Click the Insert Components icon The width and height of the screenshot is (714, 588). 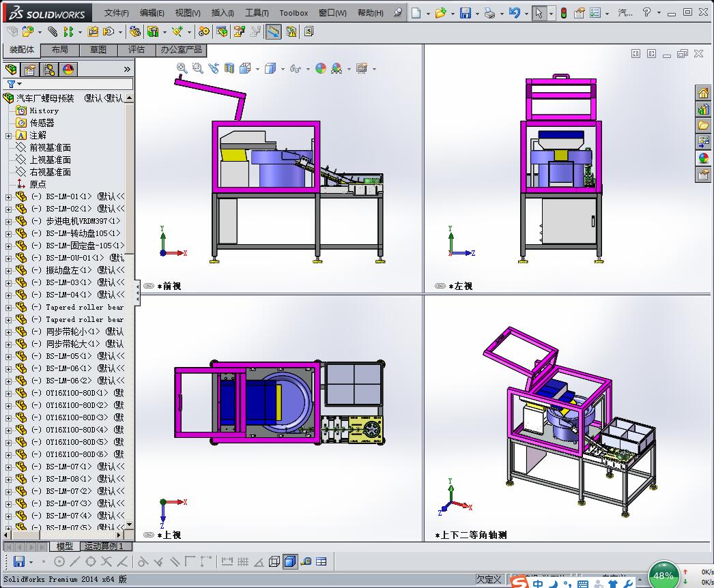(x=27, y=31)
